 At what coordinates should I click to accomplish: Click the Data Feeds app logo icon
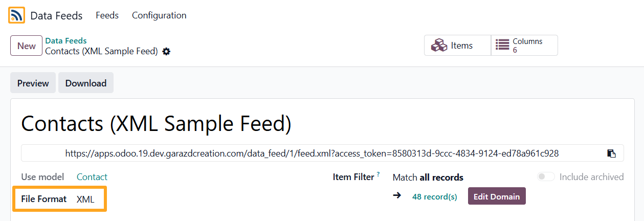[16, 15]
